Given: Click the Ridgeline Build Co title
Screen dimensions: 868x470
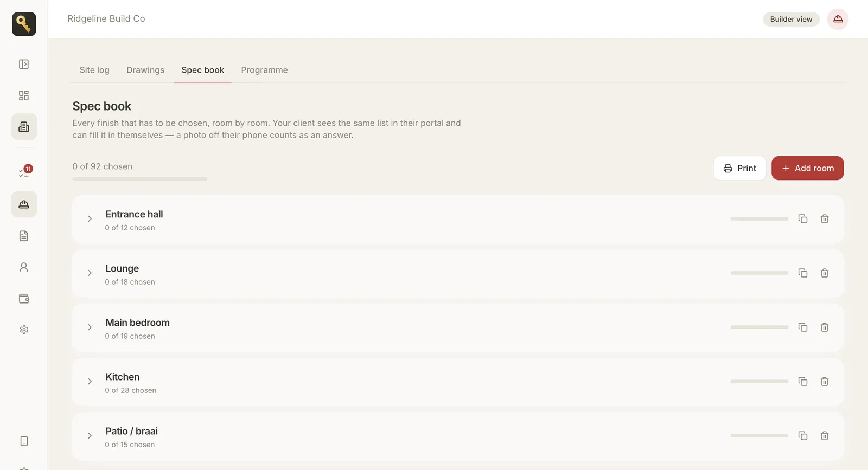Looking at the screenshot, I should point(106,18).
